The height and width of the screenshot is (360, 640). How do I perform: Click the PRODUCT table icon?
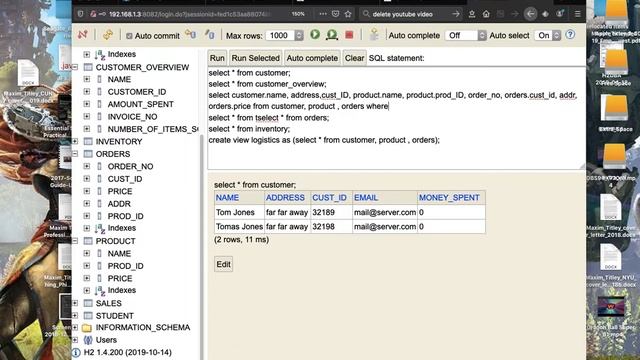click(88, 241)
